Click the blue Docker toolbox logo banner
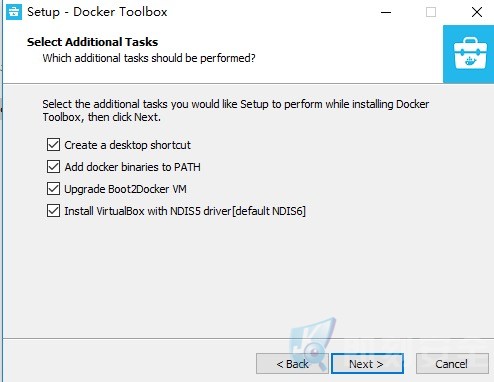 pos(468,54)
